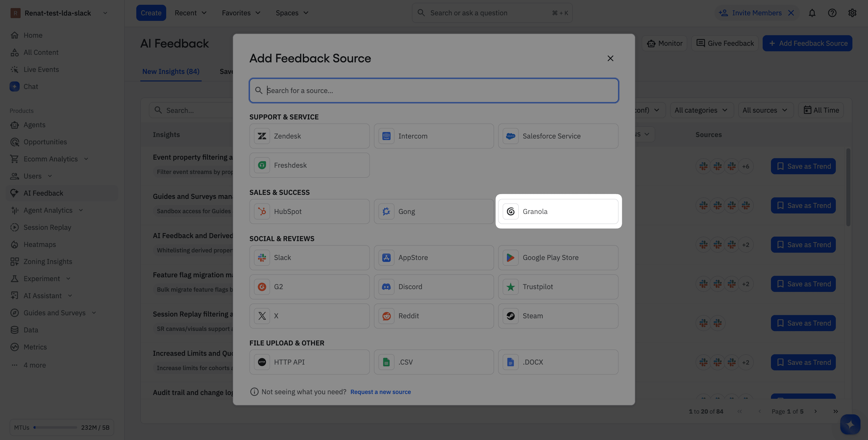This screenshot has width=868, height=440.
Task: Select the .CSV upload option
Action: [434, 362]
